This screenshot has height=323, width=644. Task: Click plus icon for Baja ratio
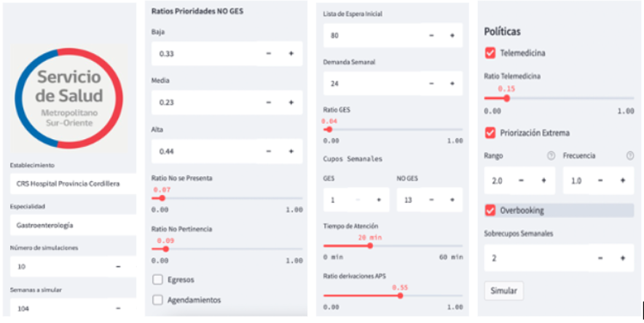pos(291,54)
